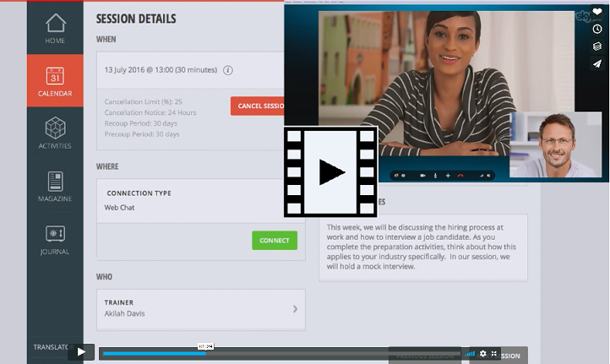610x364 pixels.
Task: Seek on the video progress bar
Action: [x=279, y=353]
